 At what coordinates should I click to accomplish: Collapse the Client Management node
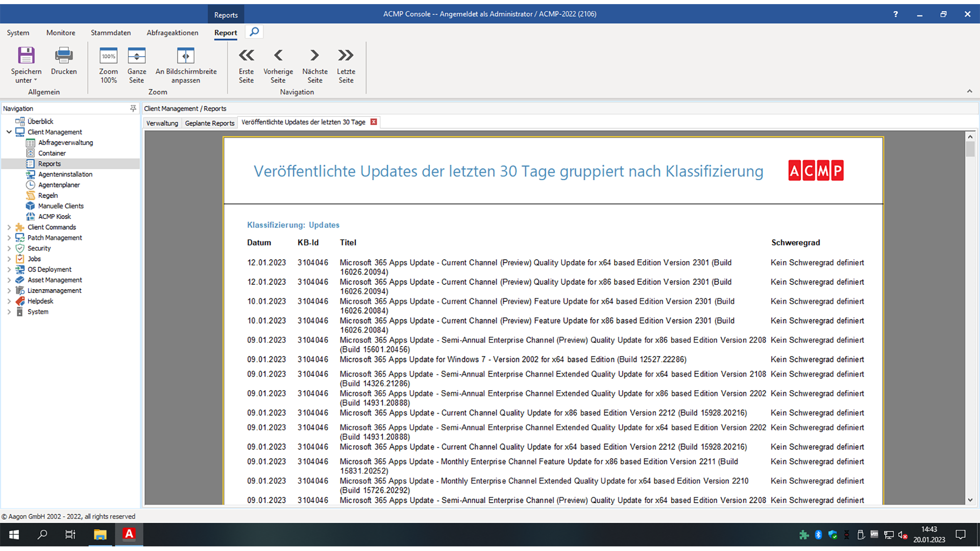click(9, 132)
